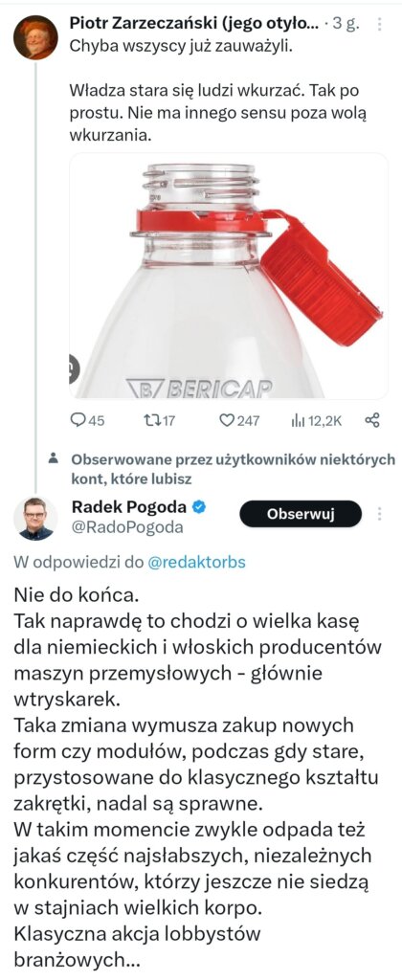Screen dimensions: 402x980
Task: Open Radek Pogoda display name
Action: [x=131, y=507]
